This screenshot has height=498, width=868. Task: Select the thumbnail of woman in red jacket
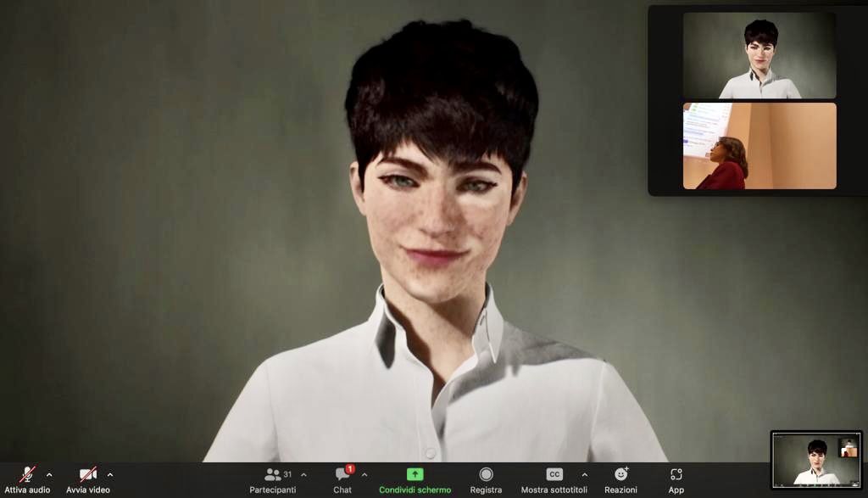(x=759, y=146)
